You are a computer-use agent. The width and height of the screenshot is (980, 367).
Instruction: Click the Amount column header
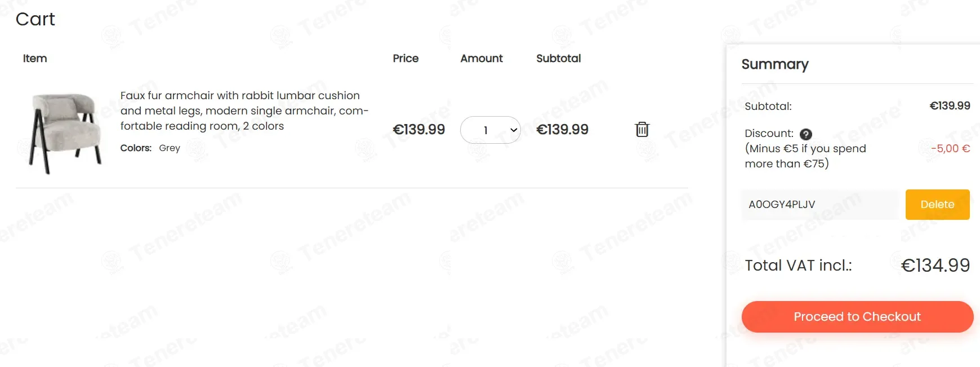click(482, 58)
